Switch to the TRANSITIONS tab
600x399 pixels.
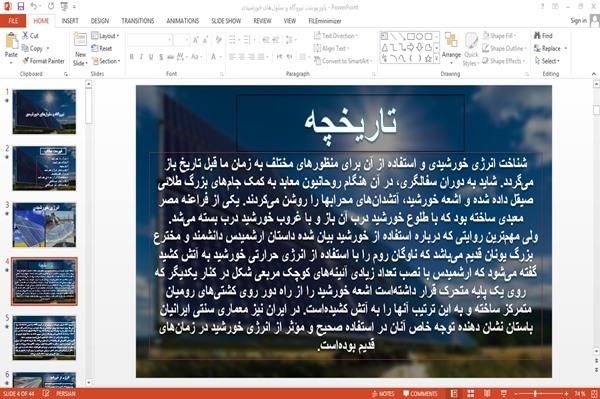tap(138, 21)
